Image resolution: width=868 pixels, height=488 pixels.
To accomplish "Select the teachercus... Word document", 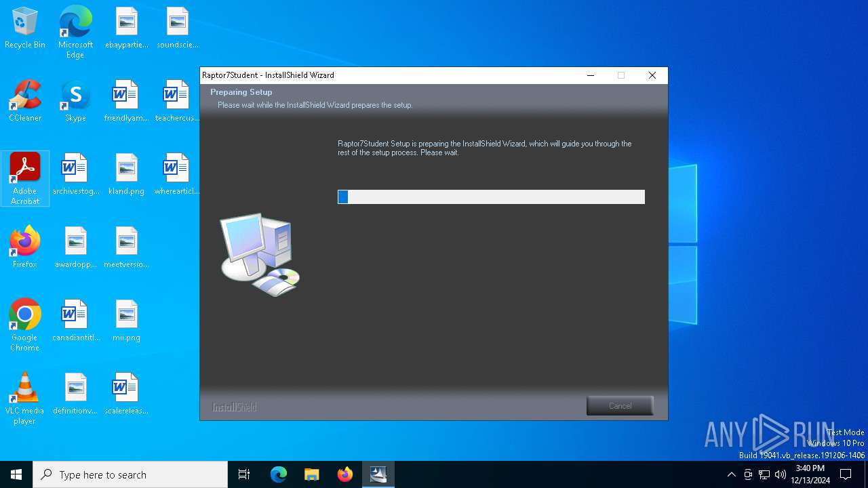I will [x=177, y=102].
